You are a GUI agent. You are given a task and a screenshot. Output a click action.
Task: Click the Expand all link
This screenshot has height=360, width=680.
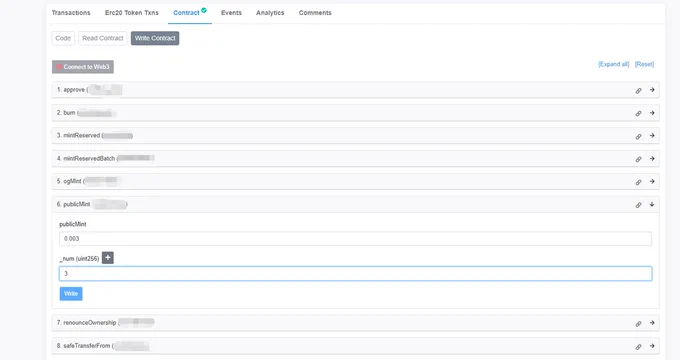[x=614, y=64]
